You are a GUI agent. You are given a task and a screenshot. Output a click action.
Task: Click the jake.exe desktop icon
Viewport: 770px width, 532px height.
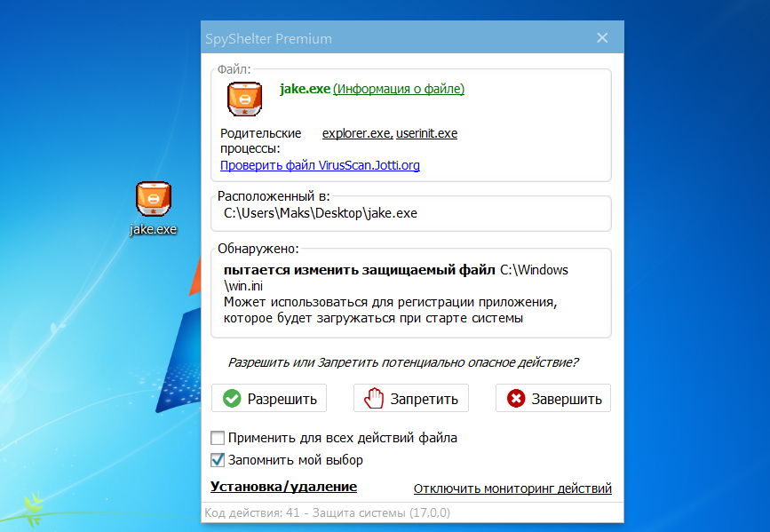[154, 209]
